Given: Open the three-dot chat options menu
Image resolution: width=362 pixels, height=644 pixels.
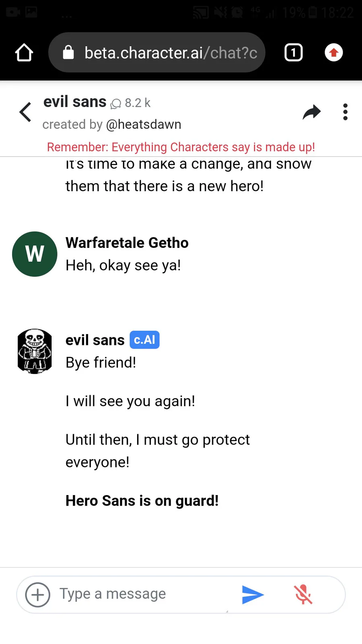Looking at the screenshot, I should [345, 112].
